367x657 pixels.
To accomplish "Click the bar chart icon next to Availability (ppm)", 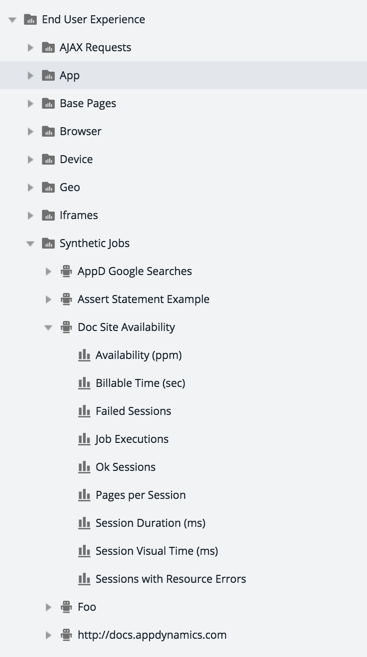I will 84,355.
